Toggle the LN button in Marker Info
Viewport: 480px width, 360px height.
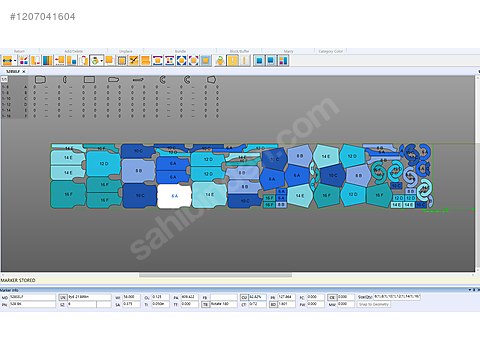[62, 297]
